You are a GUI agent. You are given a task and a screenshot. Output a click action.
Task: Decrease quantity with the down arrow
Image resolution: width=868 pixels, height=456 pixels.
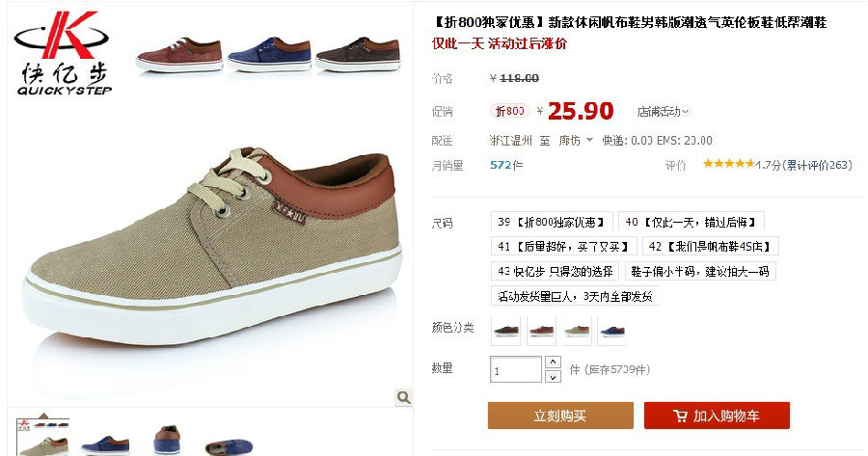pyautogui.click(x=553, y=377)
